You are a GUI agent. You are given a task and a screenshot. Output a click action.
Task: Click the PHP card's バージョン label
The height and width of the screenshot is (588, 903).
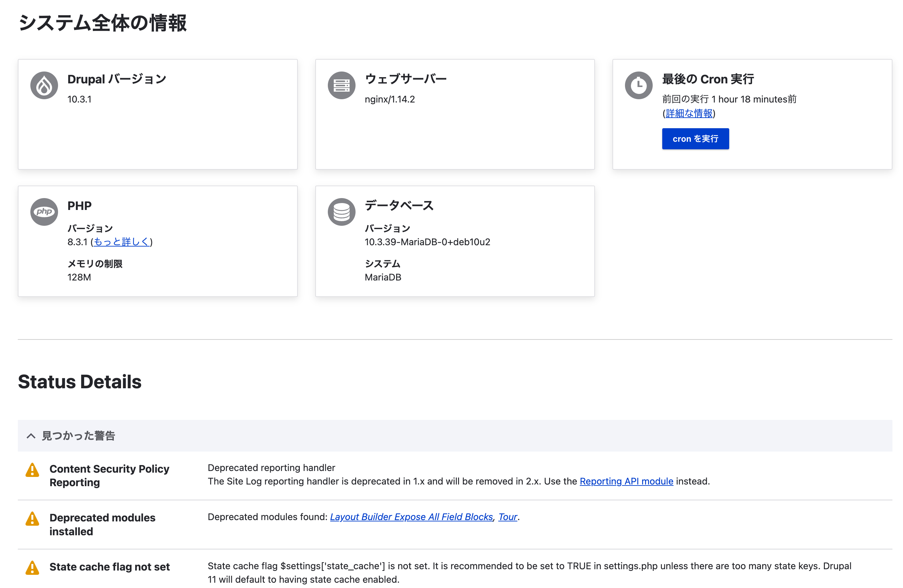90,228
